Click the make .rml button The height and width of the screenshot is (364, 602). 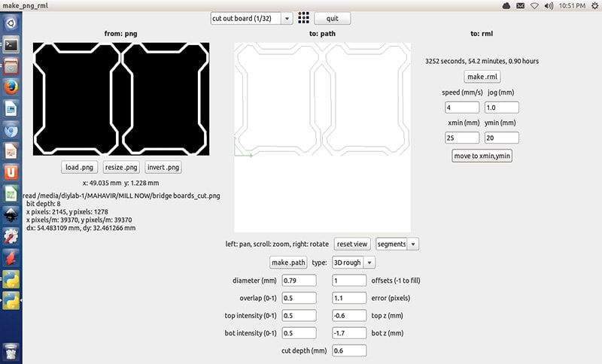click(482, 77)
